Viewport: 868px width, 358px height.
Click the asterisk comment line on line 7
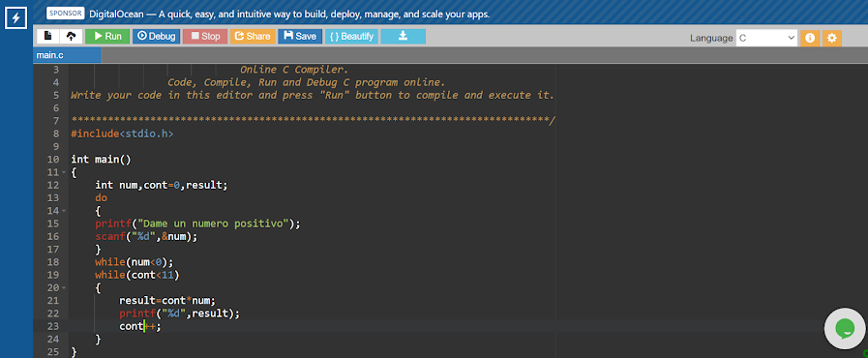[313, 121]
